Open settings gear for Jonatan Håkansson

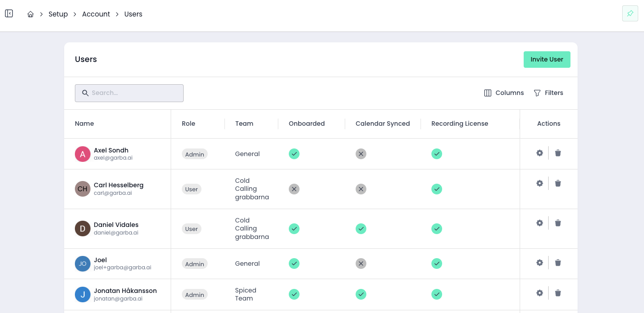coord(539,293)
